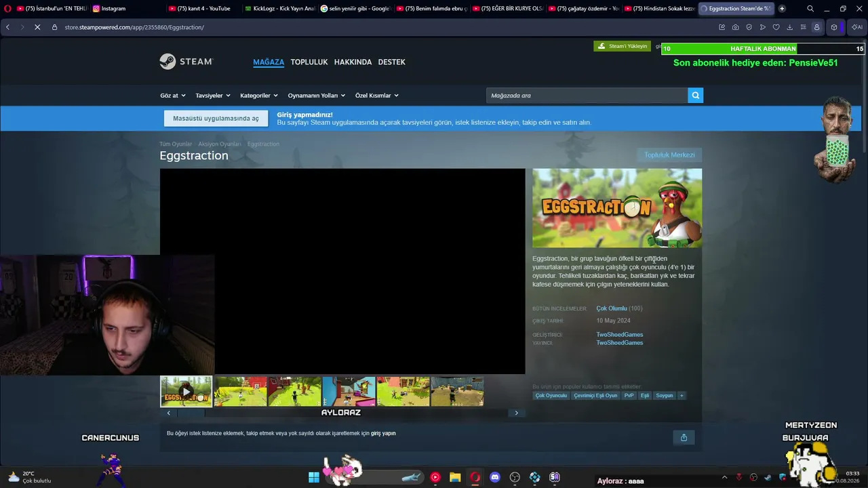Stop loading the page with the X button

point(37,27)
